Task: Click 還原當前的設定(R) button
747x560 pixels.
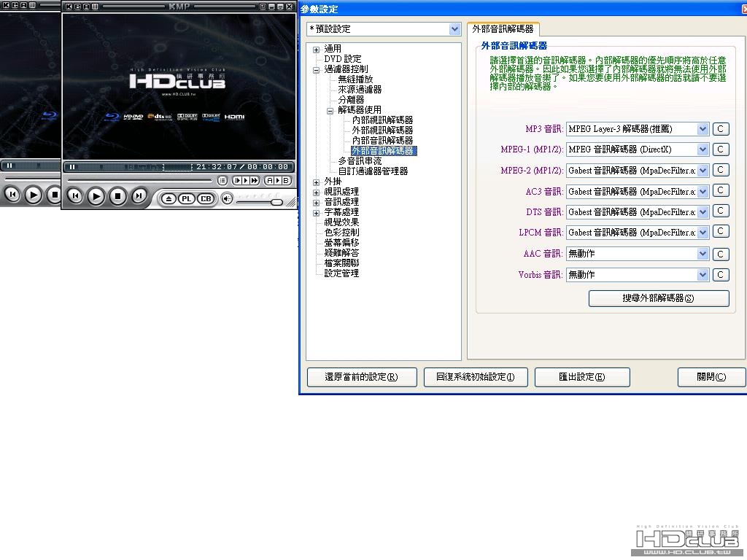Action: coord(362,377)
